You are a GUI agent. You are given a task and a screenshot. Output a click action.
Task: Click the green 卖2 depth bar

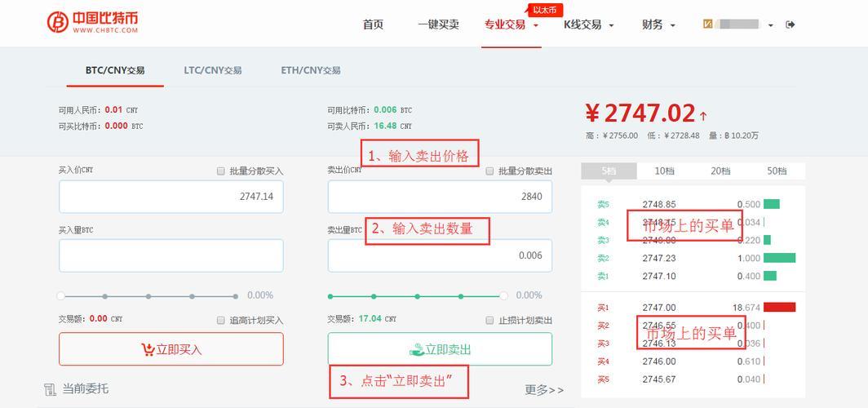779,257
